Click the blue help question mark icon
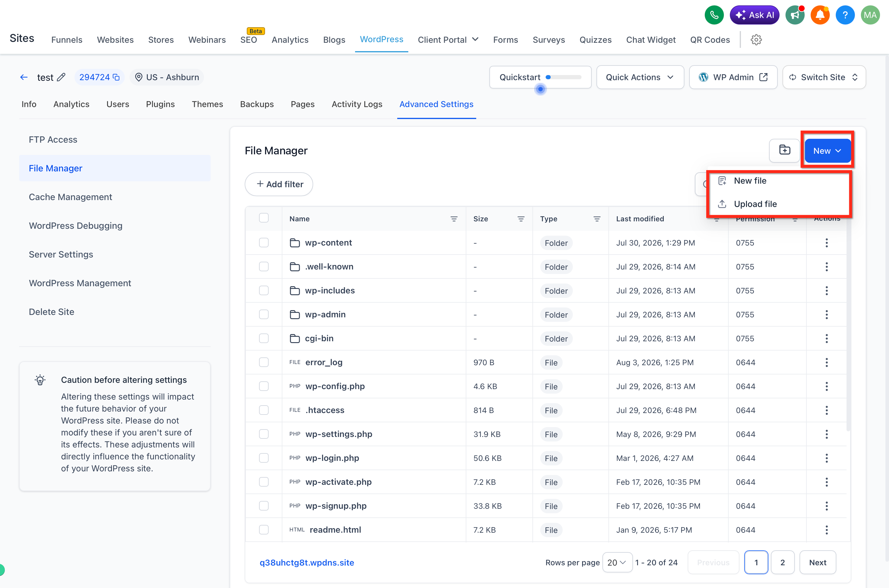The image size is (889, 588). 845,15
